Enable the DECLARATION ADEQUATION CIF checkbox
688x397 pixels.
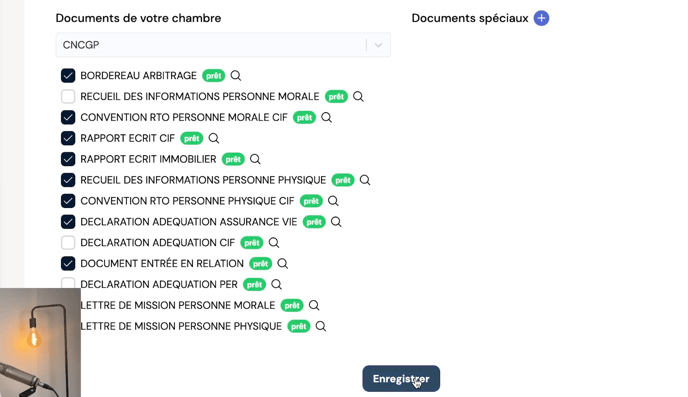[x=68, y=243]
